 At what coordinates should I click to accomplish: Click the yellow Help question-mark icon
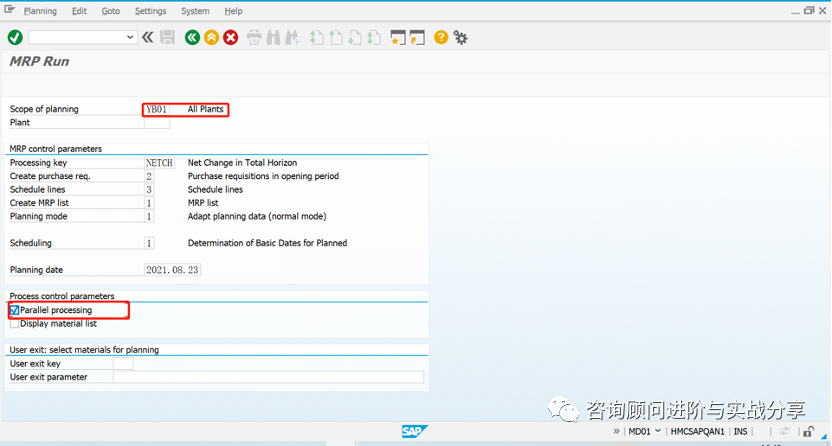(441, 37)
